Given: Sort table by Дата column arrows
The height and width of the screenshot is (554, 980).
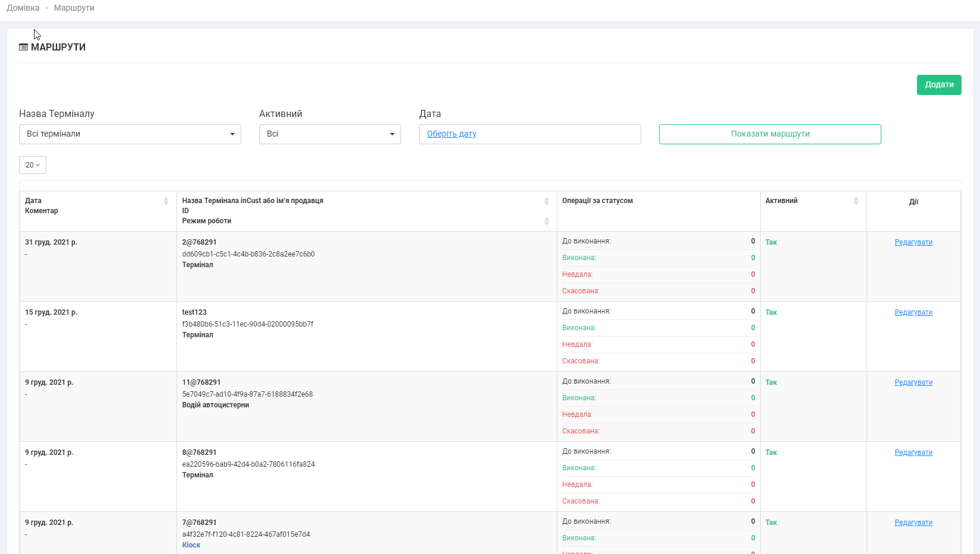Looking at the screenshot, I should [166, 201].
